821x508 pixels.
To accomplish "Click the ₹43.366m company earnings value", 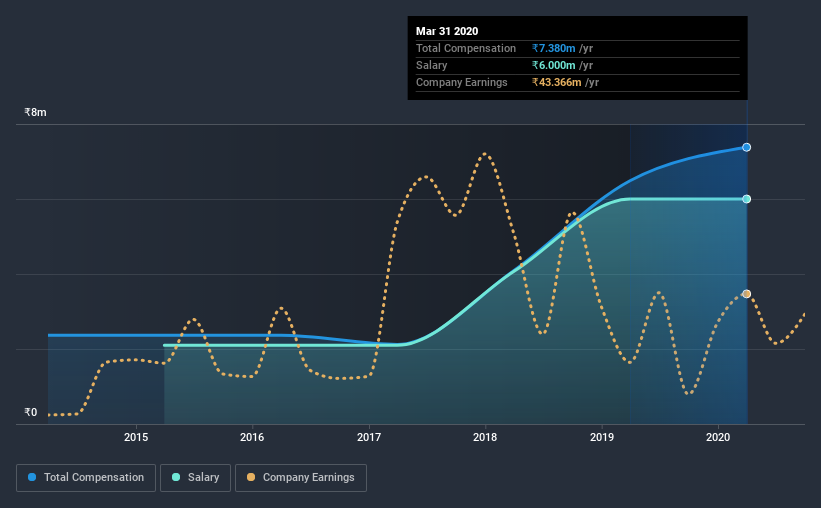I will click(x=557, y=82).
